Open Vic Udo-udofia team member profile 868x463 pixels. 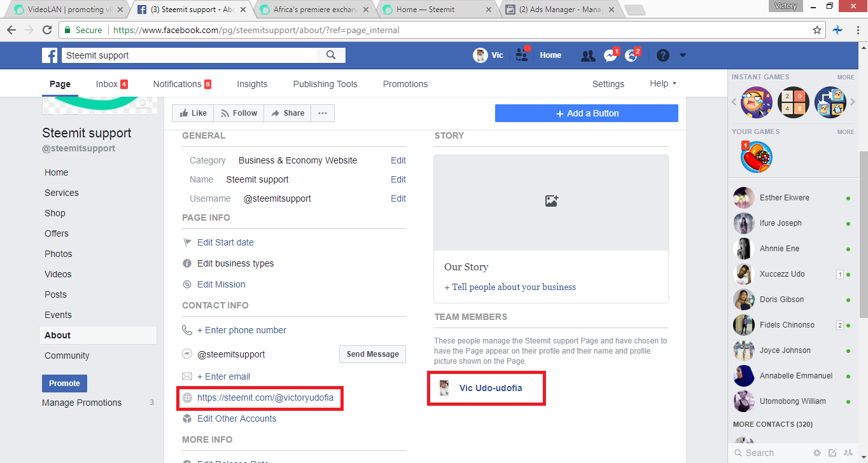pos(491,388)
